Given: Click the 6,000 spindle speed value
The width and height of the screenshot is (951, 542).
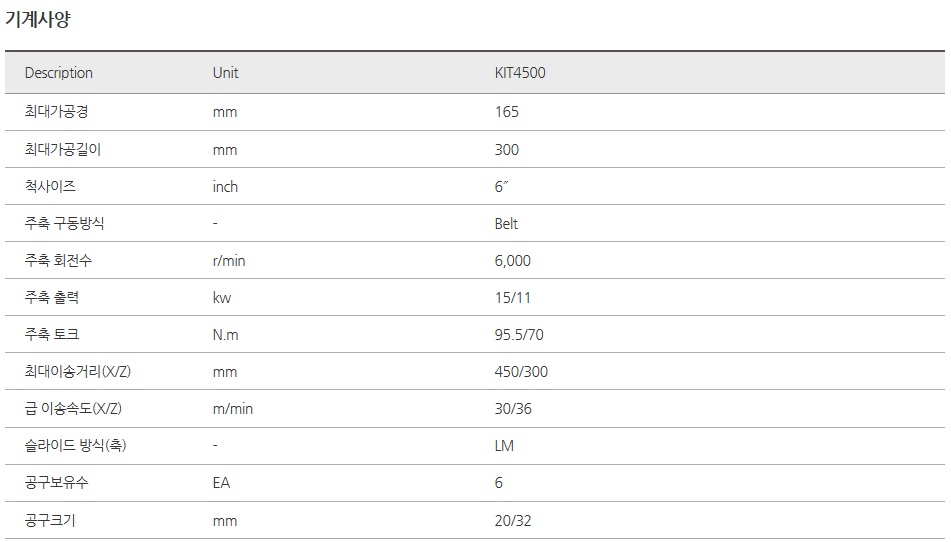Looking at the screenshot, I should [513, 261].
